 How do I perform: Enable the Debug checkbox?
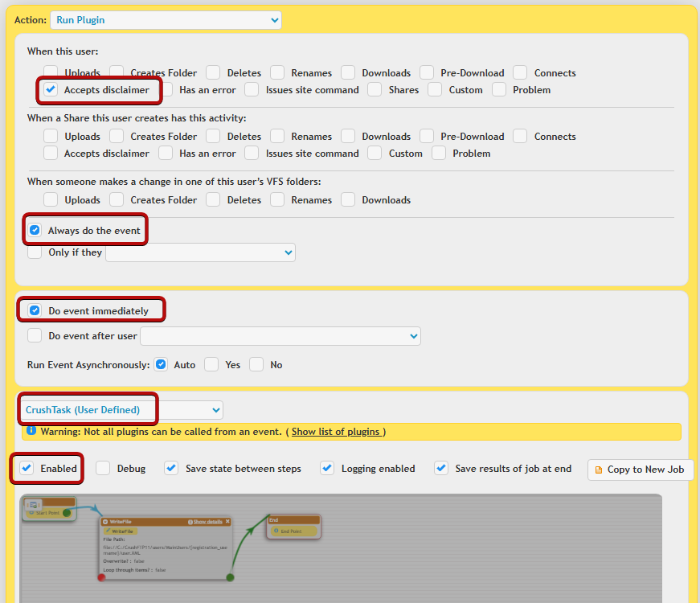click(103, 469)
